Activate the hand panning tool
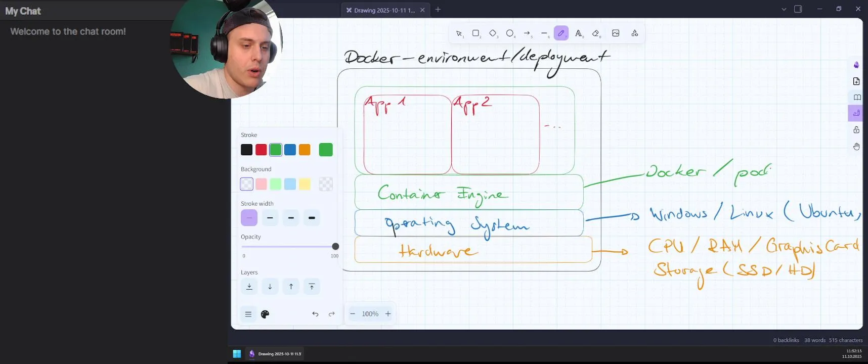The width and height of the screenshot is (868, 364). pyautogui.click(x=856, y=147)
